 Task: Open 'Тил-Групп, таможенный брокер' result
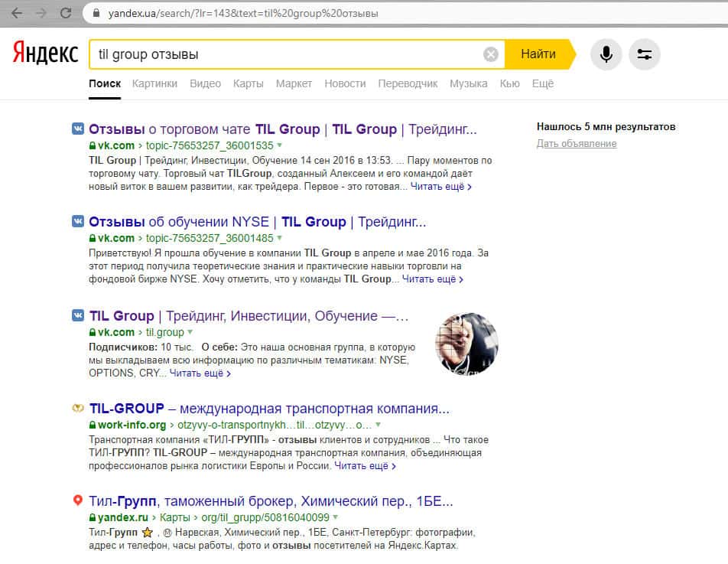click(271, 501)
